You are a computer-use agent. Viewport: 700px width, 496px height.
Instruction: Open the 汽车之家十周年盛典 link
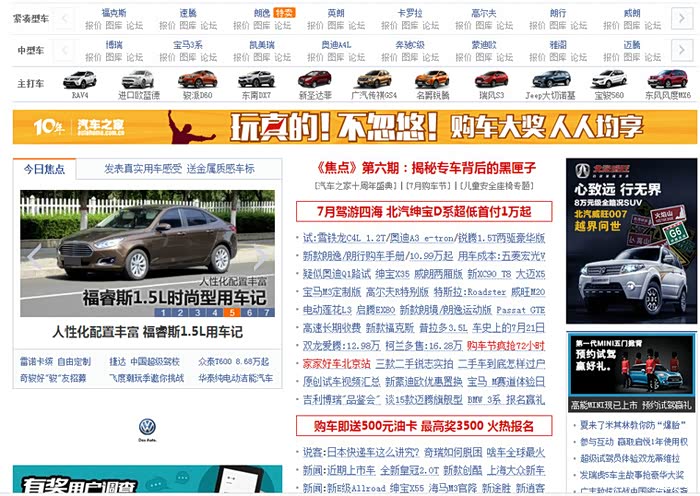click(355, 186)
